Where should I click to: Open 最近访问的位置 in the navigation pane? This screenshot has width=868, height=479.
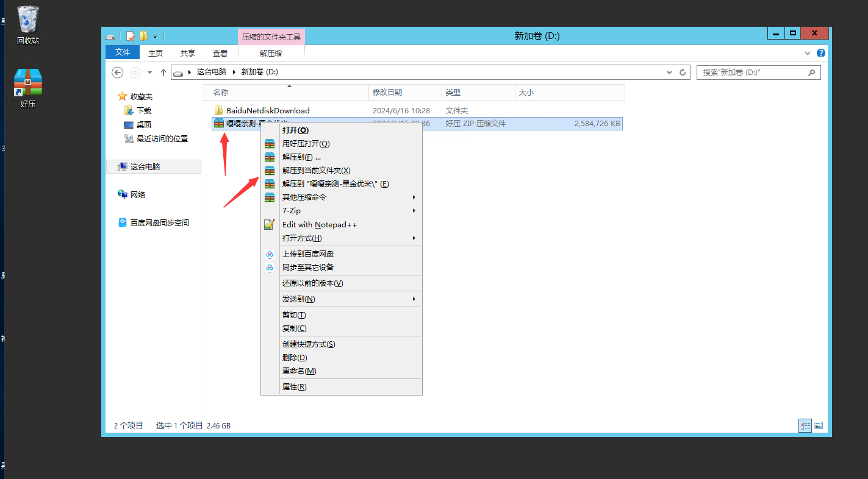click(x=156, y=138)
